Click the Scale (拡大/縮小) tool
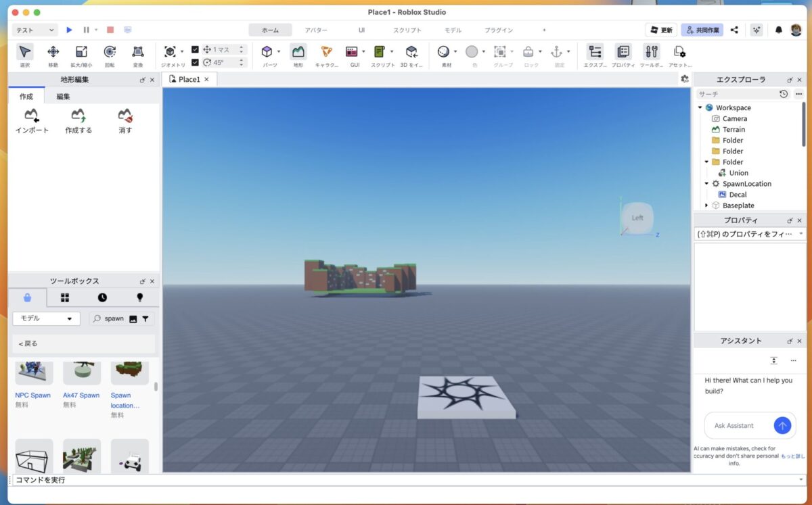The height and width of the screenshot is (505, 812). coord(81,52)
